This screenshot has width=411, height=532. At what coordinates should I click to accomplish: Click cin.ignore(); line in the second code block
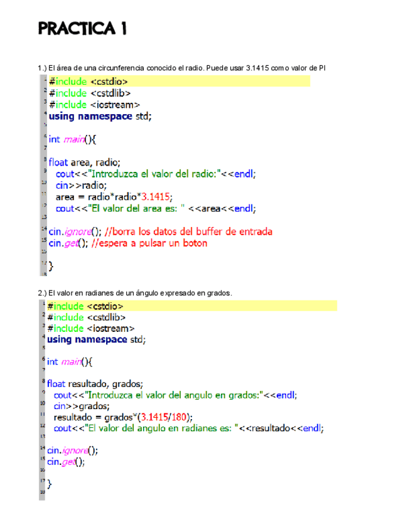tap(72, 450)
